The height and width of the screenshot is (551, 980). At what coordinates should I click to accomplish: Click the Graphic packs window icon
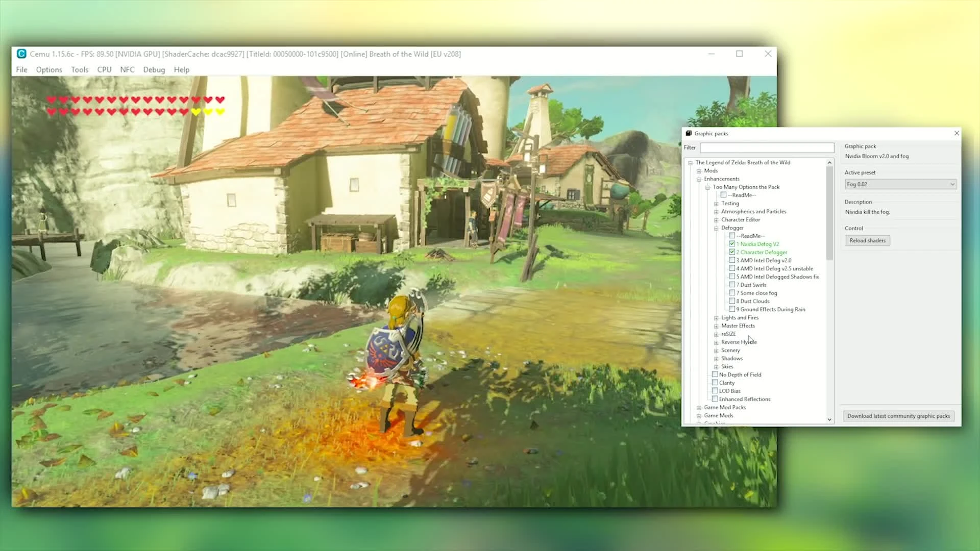click(689, 133)
